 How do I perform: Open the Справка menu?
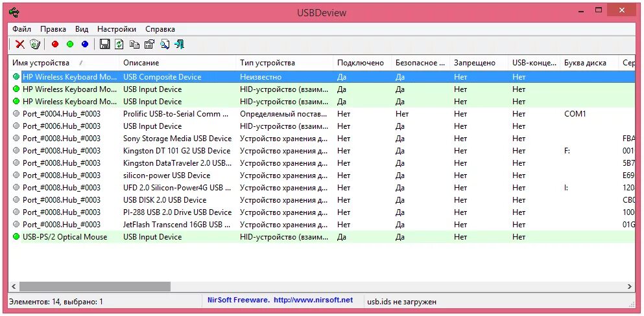160,29
